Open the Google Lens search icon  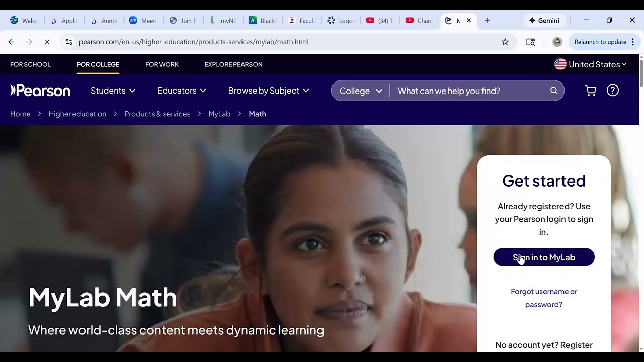tap(530, 42)
